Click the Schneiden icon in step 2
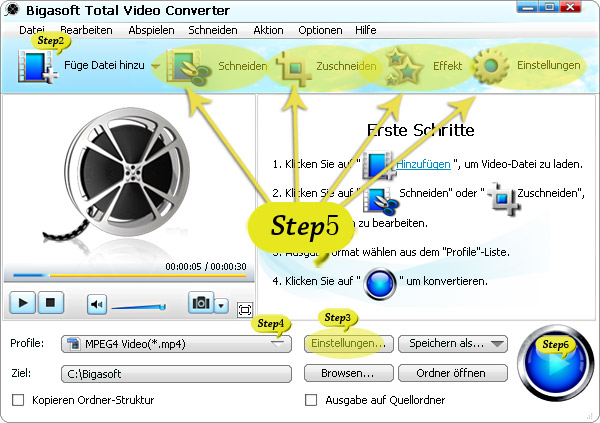Viewport: 600px width, 423px height. coord(380,199)
